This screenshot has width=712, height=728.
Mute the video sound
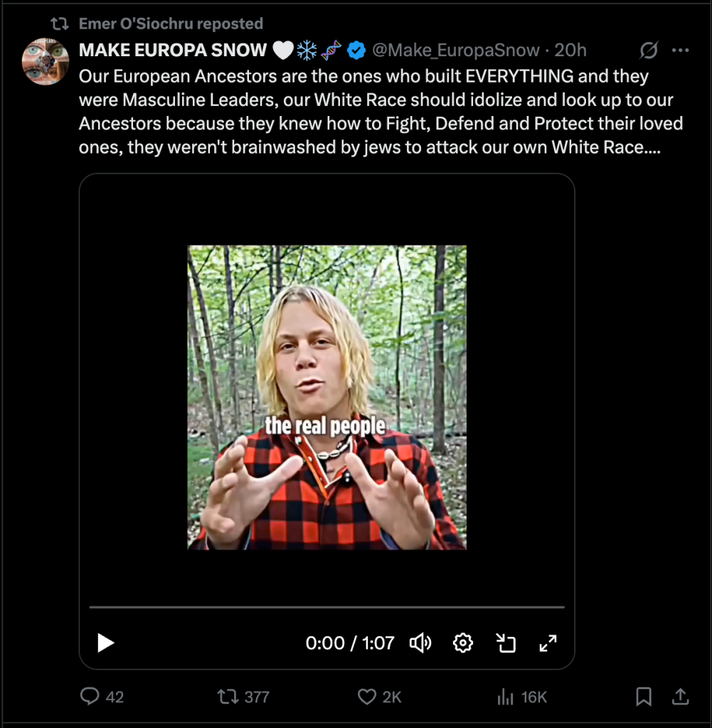[x=420, y=643]
